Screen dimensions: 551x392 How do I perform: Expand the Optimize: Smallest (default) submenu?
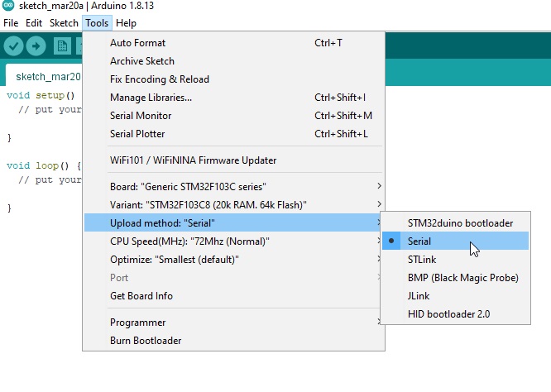pos(233,260)
